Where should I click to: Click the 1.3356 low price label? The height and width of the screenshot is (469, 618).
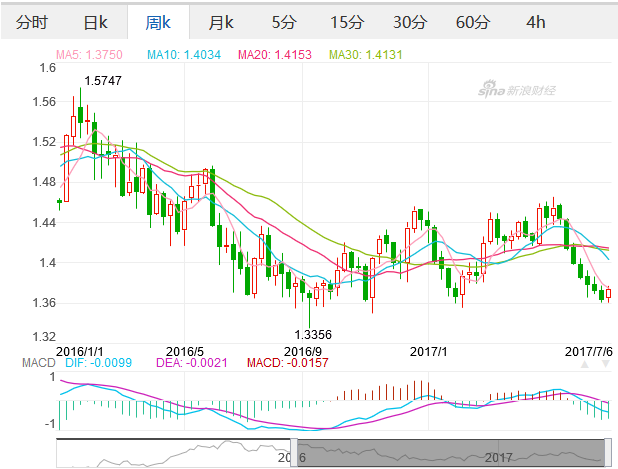(313, 335)
